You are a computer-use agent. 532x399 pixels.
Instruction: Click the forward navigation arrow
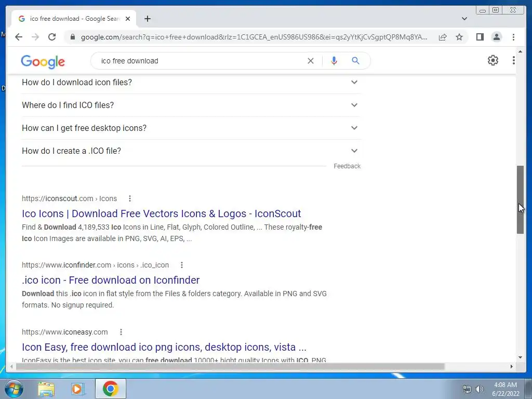[35, 37]
